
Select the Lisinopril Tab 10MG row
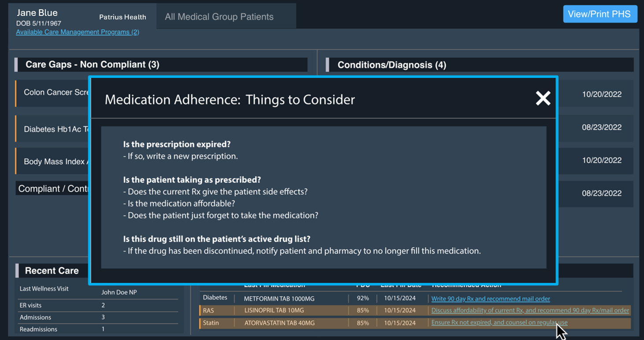pos(274,310)
